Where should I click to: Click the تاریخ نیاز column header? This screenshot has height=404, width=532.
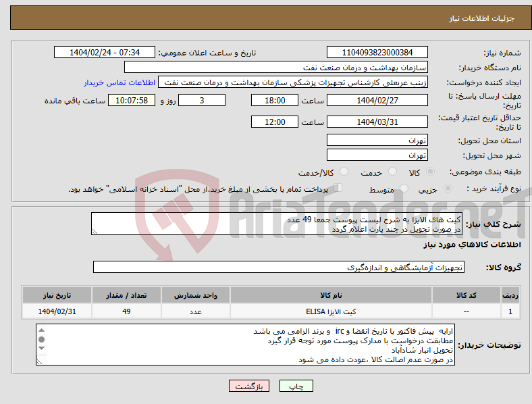[x=57, y=295]
